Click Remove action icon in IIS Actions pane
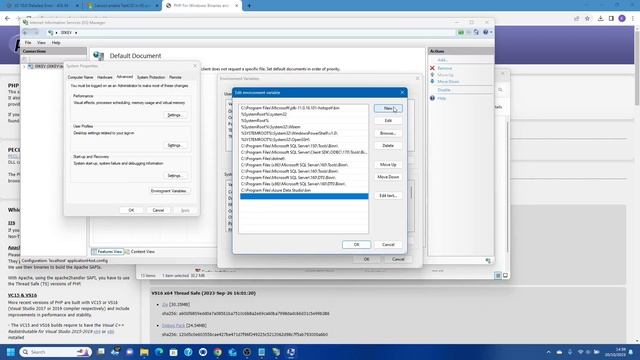 pos(432,68)
